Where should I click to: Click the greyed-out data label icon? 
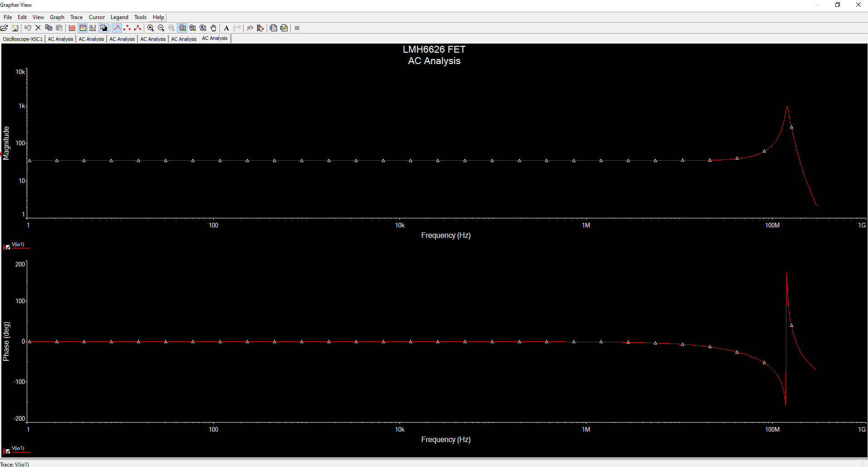pos(237,28)
